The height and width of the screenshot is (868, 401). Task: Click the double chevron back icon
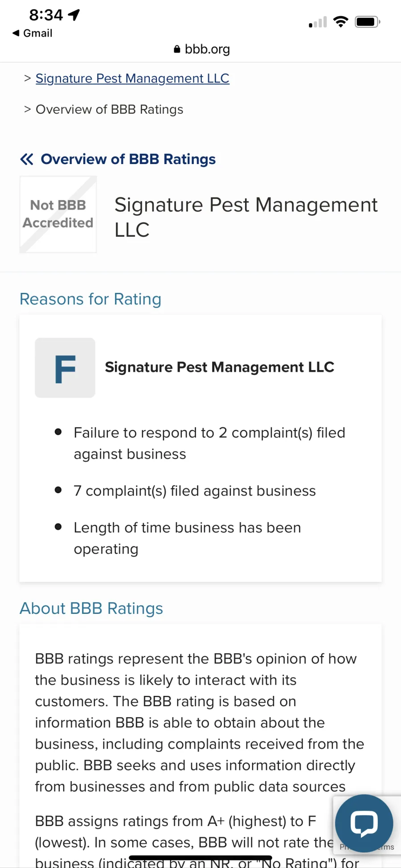[27, 159]
